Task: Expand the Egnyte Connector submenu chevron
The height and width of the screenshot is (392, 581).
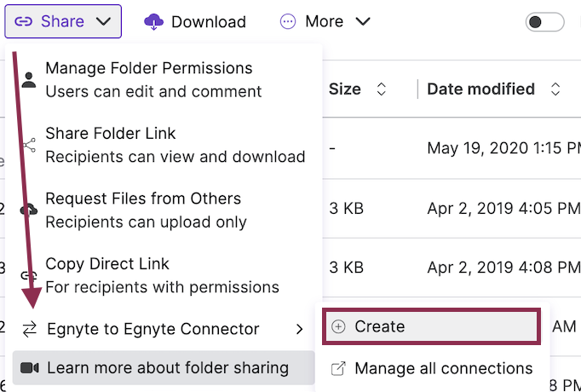Action: click(299, 329)
